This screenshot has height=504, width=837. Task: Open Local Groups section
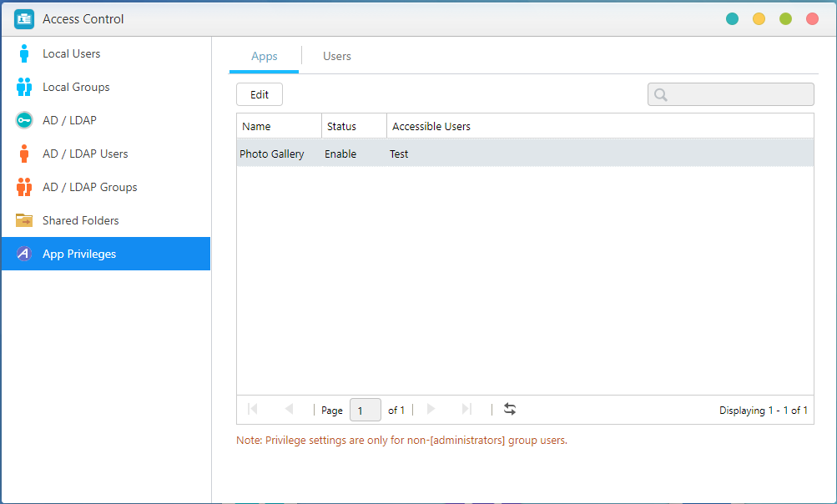point(106,87)
